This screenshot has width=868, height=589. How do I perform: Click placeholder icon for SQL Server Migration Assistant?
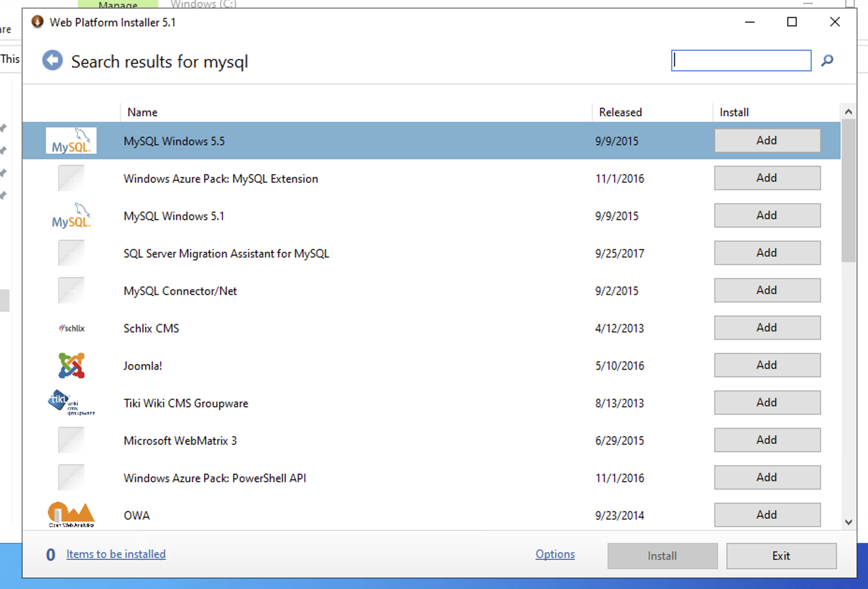click(71, 253)
